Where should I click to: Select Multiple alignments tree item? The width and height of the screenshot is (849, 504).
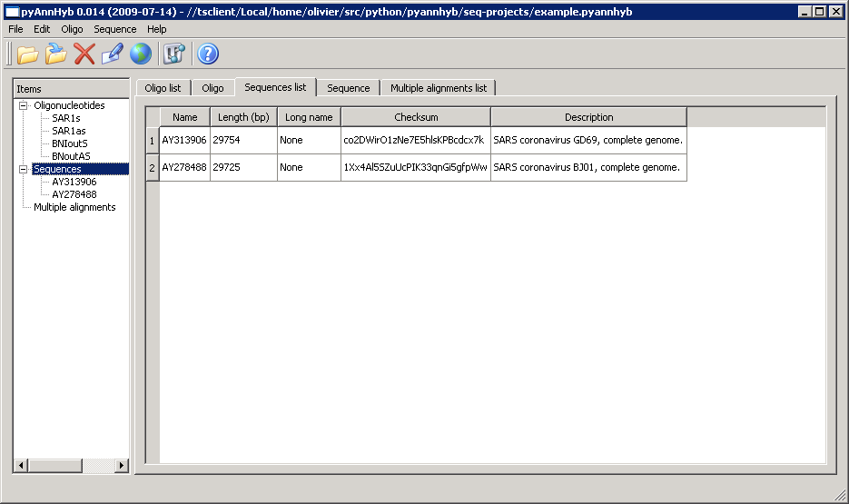[x=74, y=207]
